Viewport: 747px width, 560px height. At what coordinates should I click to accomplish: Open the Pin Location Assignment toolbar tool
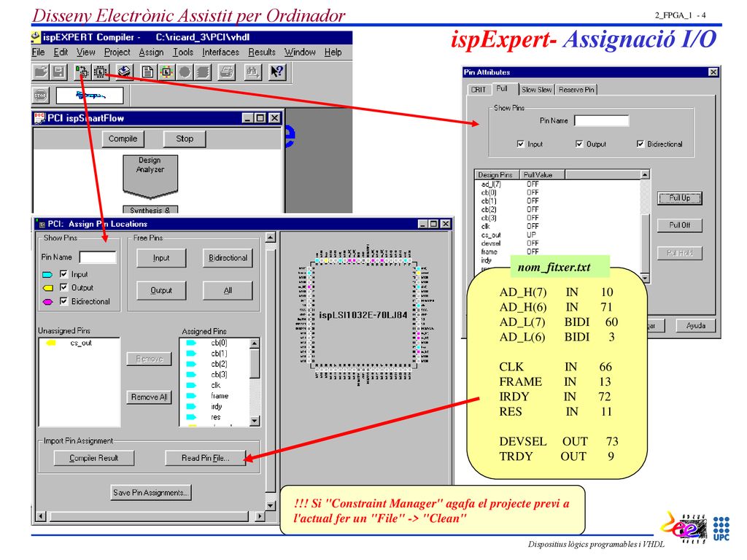click(x=82, y=72)
